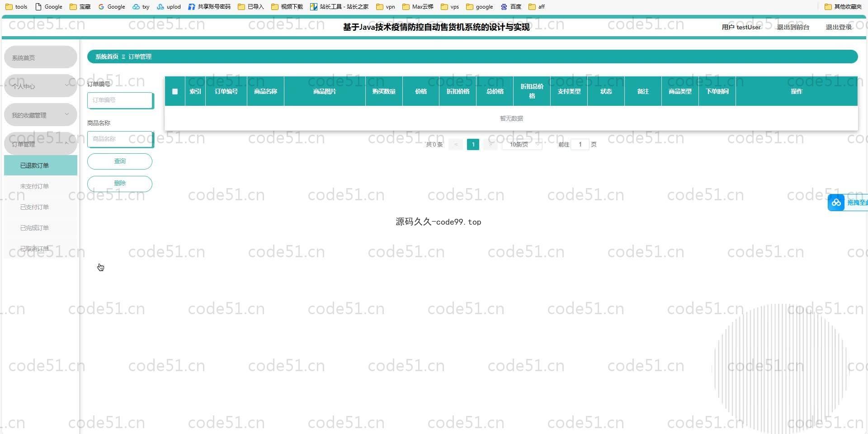Image resolution: width=868 pixels, height=434 pixels.
Task: Click the 订单编号 column header
Action: pyautogui.click(x=226, y=91)
